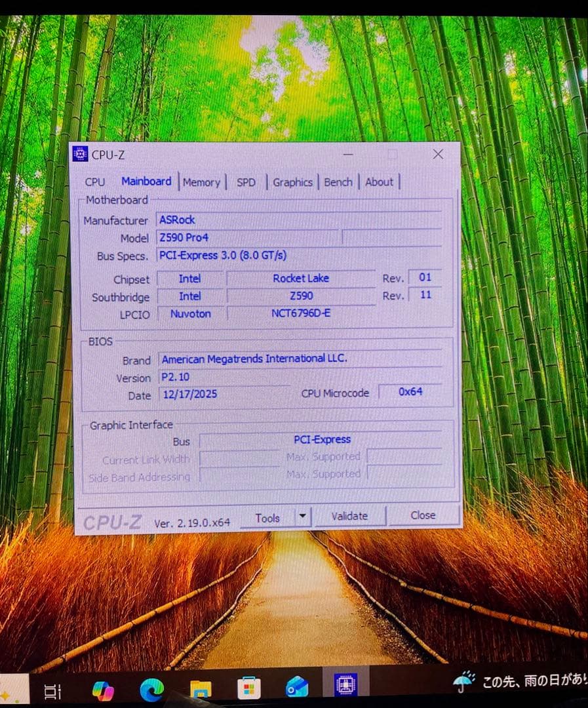Screen dimensions: 588x708
Task: Open Microsoft Edge from the taskbar
Action: (x=151, y=690)
